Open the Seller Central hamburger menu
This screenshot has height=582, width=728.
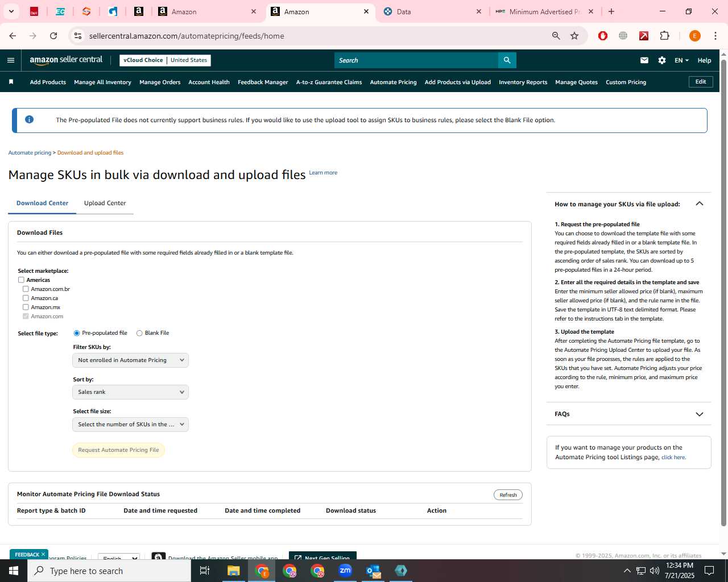coord(11,60)
